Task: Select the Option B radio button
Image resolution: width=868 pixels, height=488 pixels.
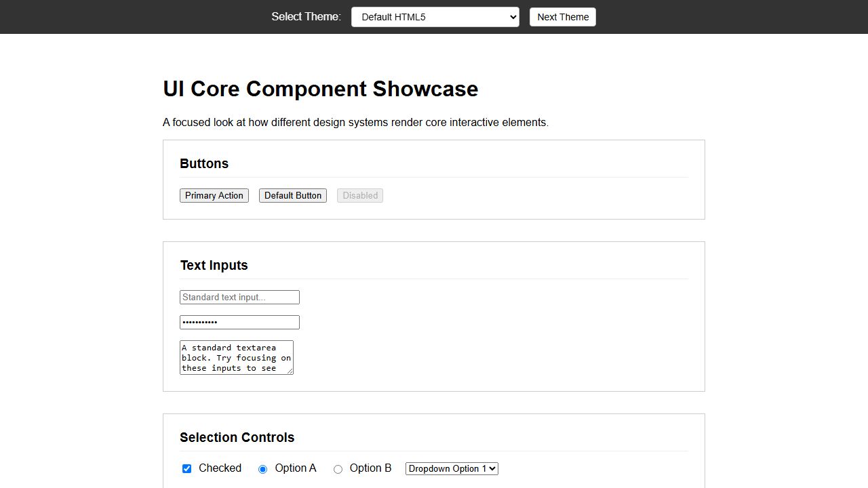Action: pyautogui.click(x=338, y=469)
